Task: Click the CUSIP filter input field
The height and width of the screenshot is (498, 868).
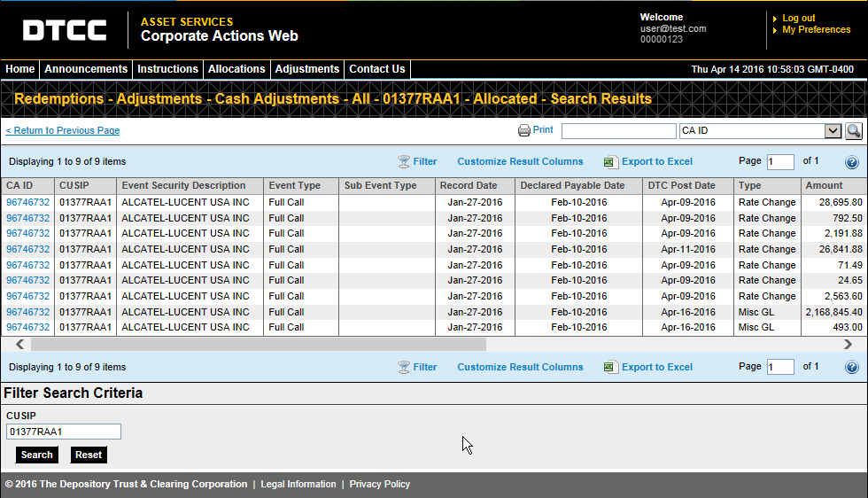Action: (x=64, y=432)
